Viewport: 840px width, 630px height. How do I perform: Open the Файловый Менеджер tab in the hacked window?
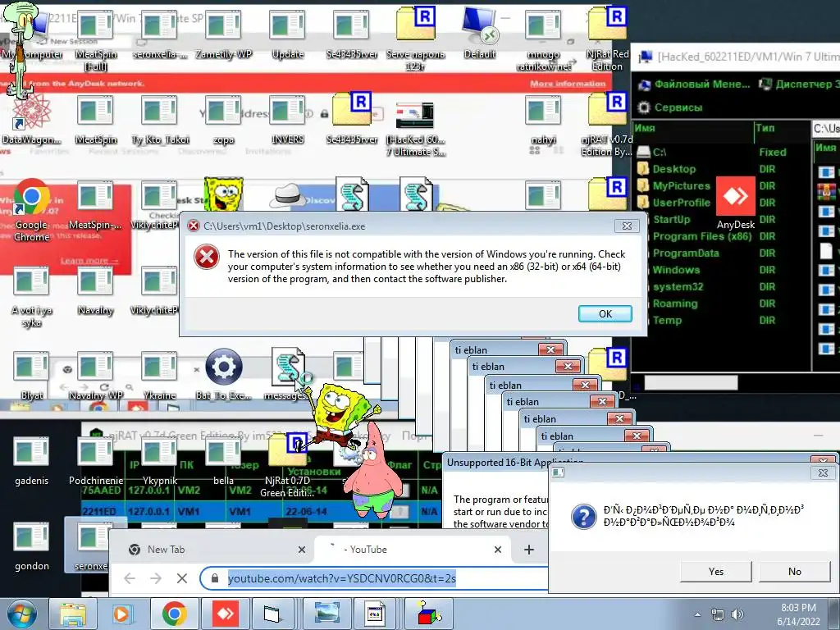tap(694, 84)
